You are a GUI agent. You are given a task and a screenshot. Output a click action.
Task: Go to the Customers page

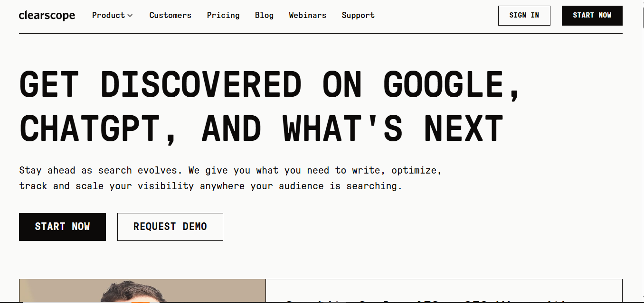pos(170,15)
